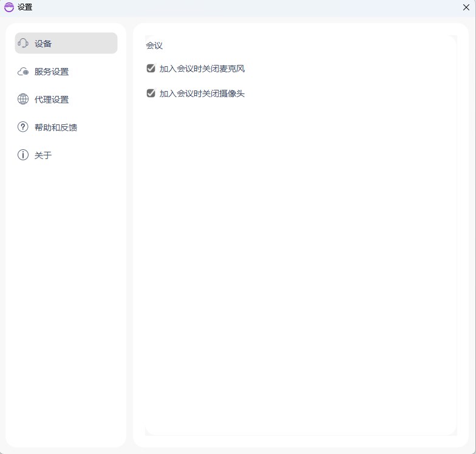Click the 会议 section heading
The image size is (476, 454).
pyautogui.click(x=154, y=46)
